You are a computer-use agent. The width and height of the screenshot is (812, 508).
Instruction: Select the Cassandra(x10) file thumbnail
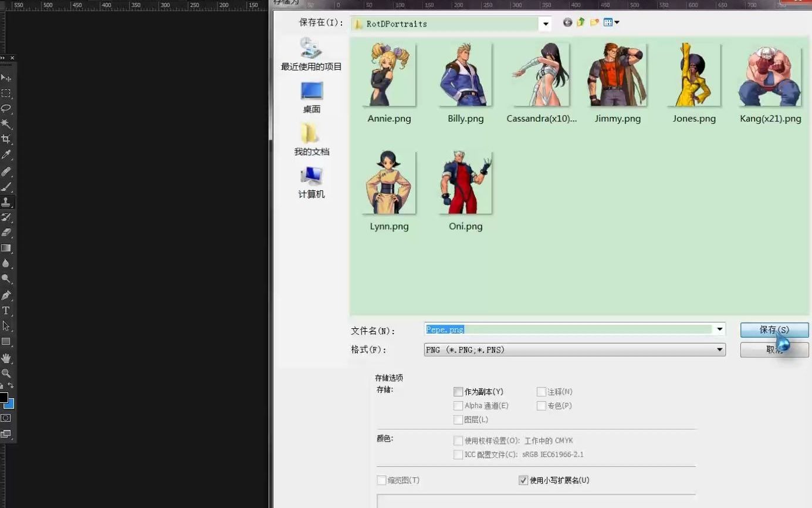point(542,75)
